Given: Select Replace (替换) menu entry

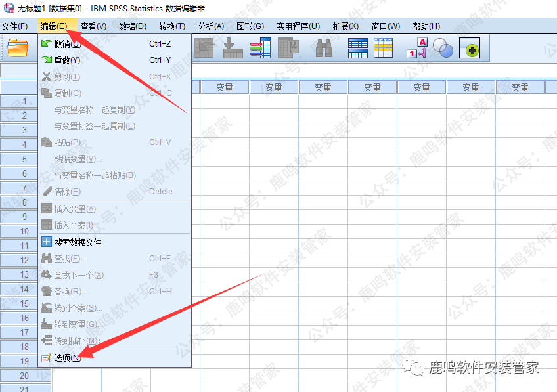Looking at the screenshot, I should [x=114, y=292].
